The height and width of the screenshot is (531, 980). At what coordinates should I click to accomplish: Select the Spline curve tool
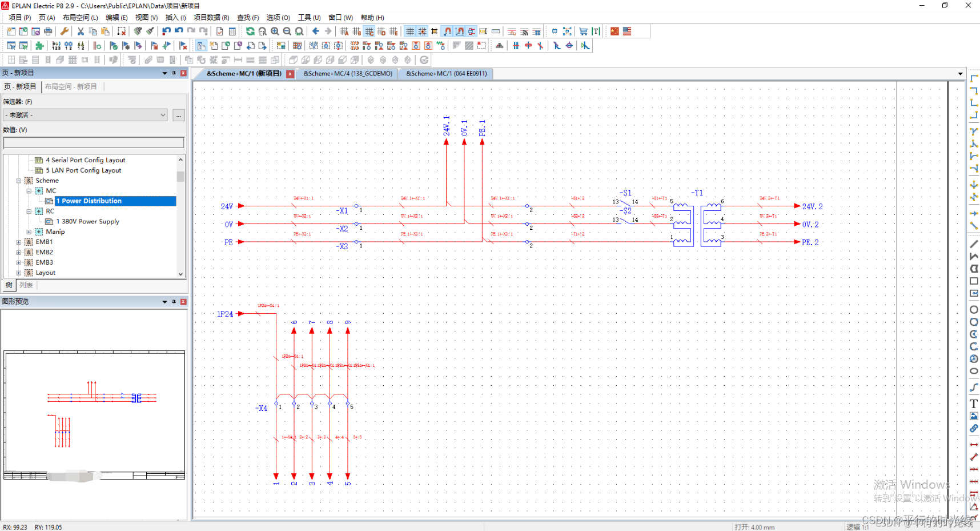[x=974, y=388]
